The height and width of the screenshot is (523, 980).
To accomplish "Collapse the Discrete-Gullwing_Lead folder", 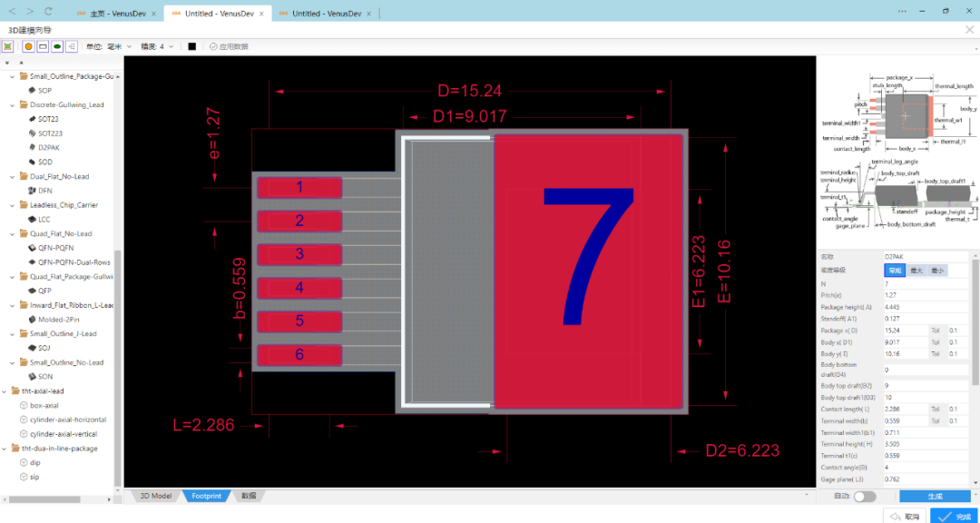I will 12,104.
